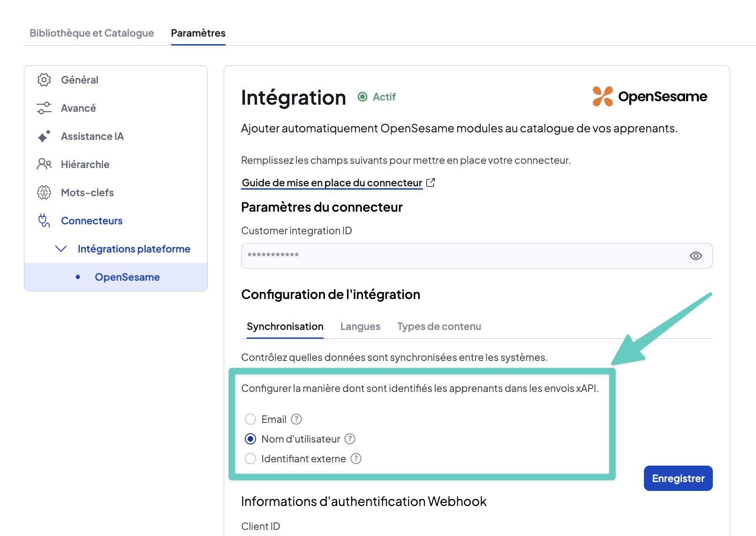The image size is (756, 536).
Task: Show the Customer integration ID value
Action: coord(696,256)
